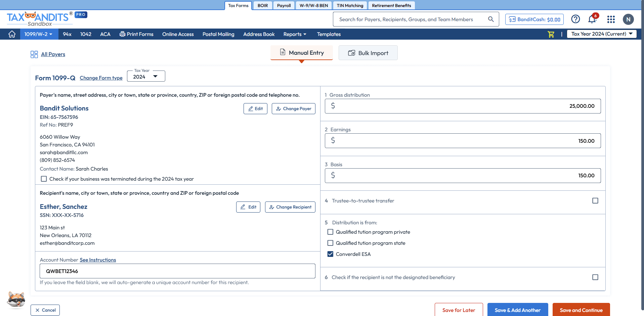Open the W-9/W-8 BEN tab
644x316 pixels.
[314, 5]
